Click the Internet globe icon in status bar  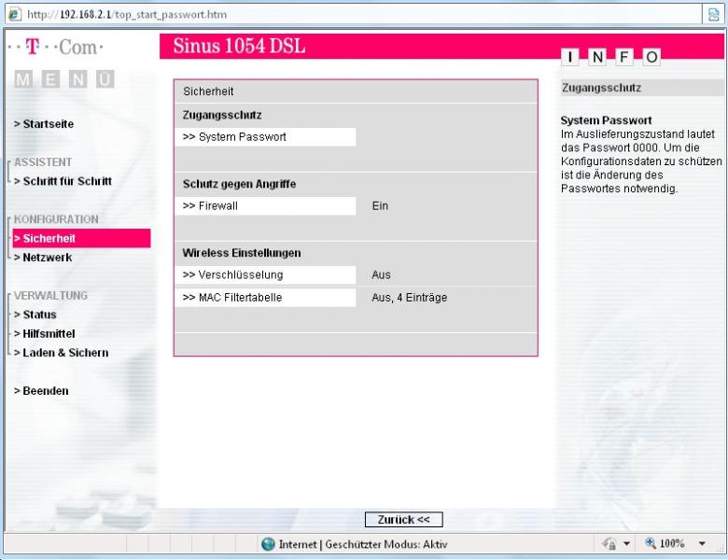[268, 544]
